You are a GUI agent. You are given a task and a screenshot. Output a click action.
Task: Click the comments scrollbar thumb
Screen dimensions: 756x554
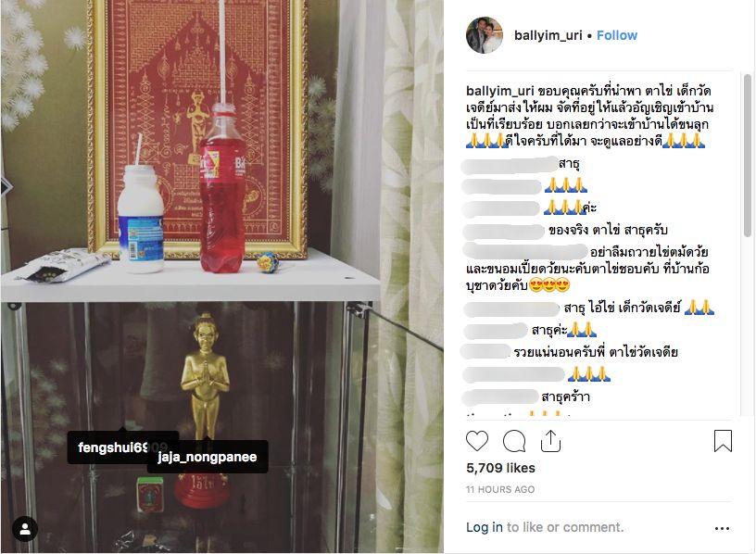point(747,156)
